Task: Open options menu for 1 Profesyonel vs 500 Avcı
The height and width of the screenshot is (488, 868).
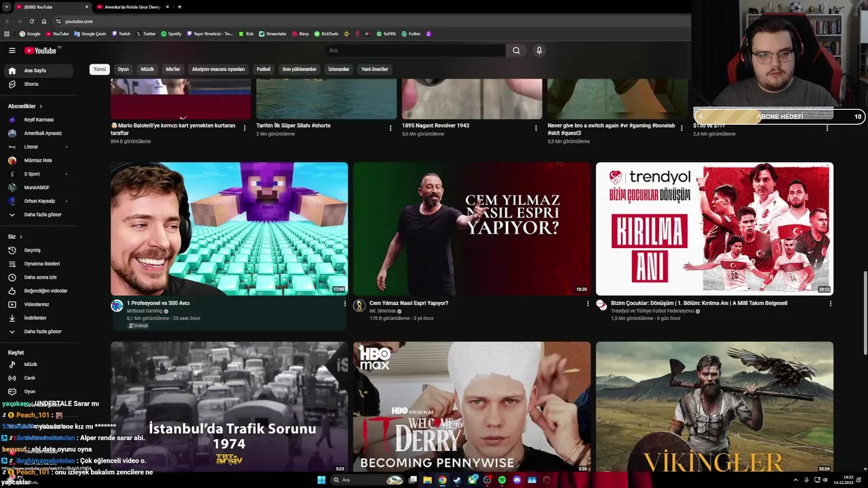Action: (344, 304)
